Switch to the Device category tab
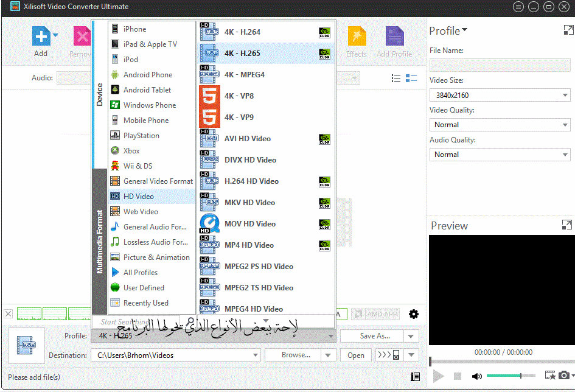 100,94
